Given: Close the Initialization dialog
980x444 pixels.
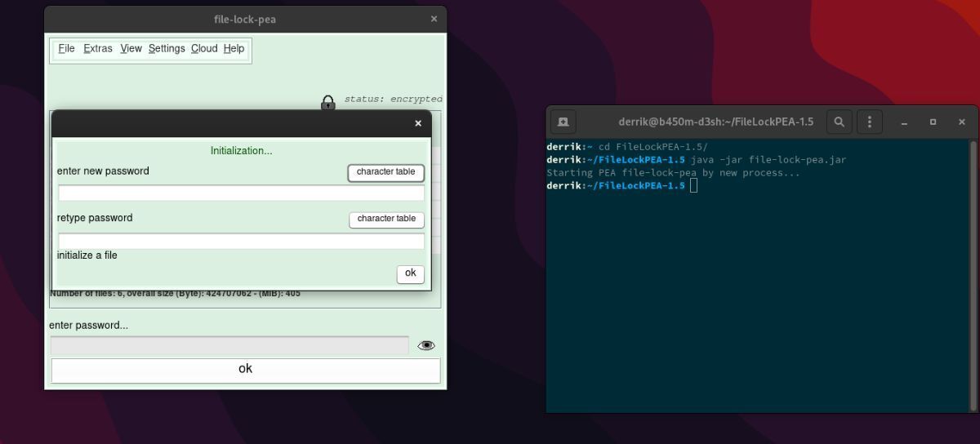Looking at the screenshot, I should click(x=418, y=123).
